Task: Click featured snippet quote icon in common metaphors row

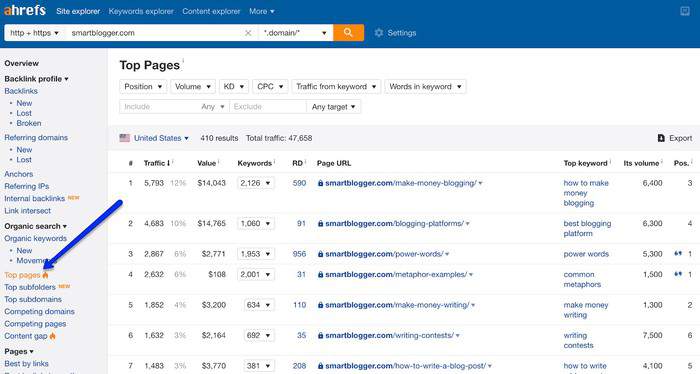Action: click(678, 274)
